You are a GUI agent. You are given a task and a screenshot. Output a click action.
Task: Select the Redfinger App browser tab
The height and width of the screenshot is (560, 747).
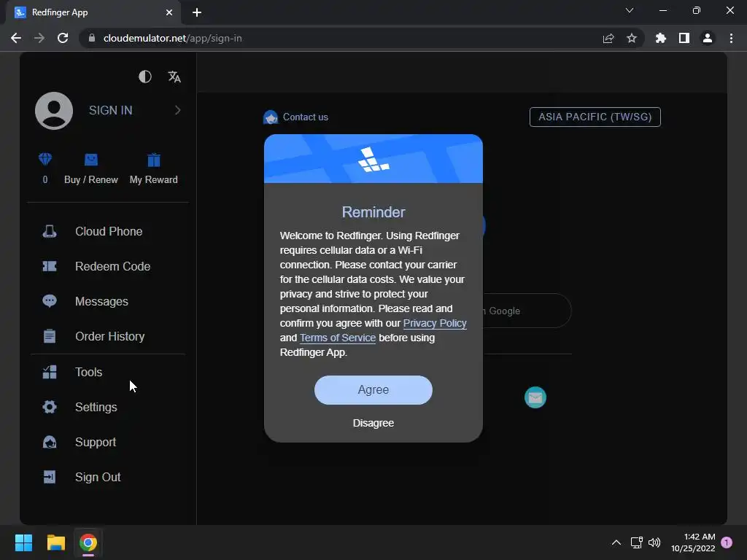point(93,13)
